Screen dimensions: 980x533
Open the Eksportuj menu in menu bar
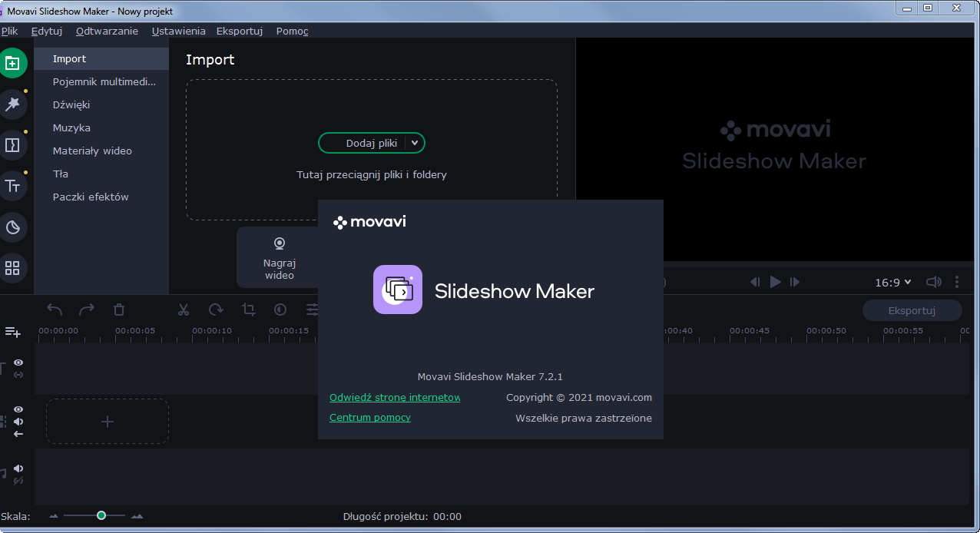(x=240, y=31)
